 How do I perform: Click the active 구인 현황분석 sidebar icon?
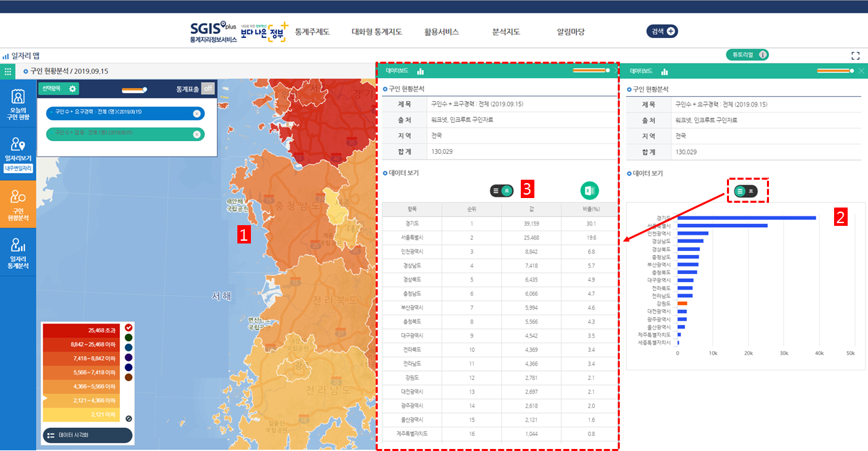click(18, 203)
